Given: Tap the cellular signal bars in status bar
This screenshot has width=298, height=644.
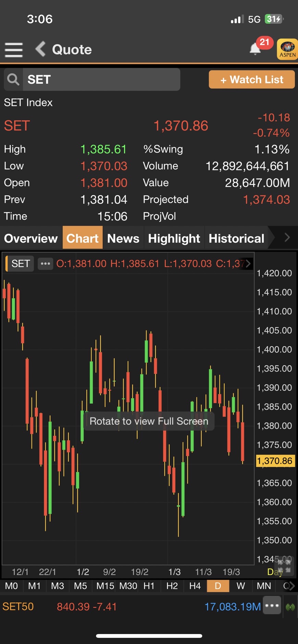Looking at the screenshot, I should pos(237,19).
